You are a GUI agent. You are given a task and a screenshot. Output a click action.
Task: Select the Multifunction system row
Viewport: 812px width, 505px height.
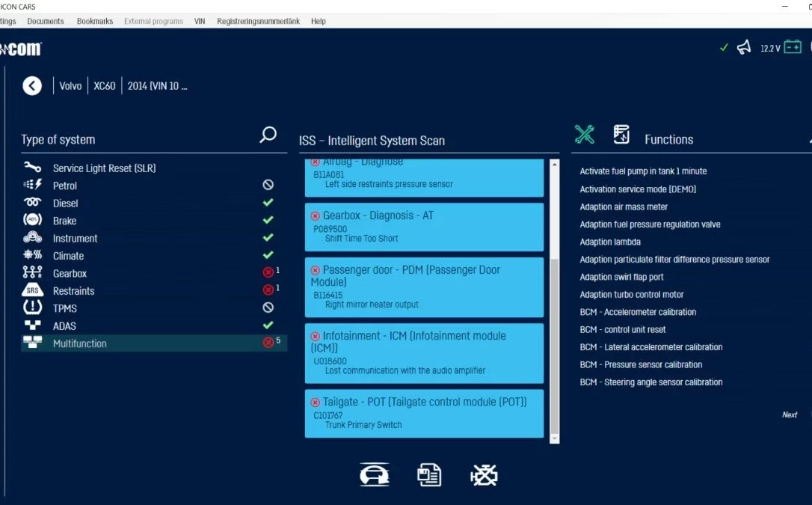coord(79,343)
